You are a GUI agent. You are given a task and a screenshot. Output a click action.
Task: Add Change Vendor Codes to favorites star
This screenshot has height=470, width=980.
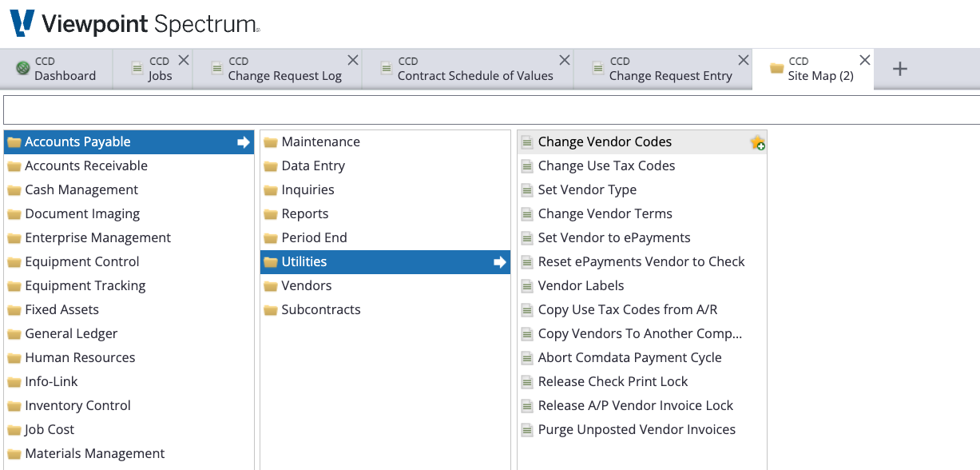tap(757, 142)
